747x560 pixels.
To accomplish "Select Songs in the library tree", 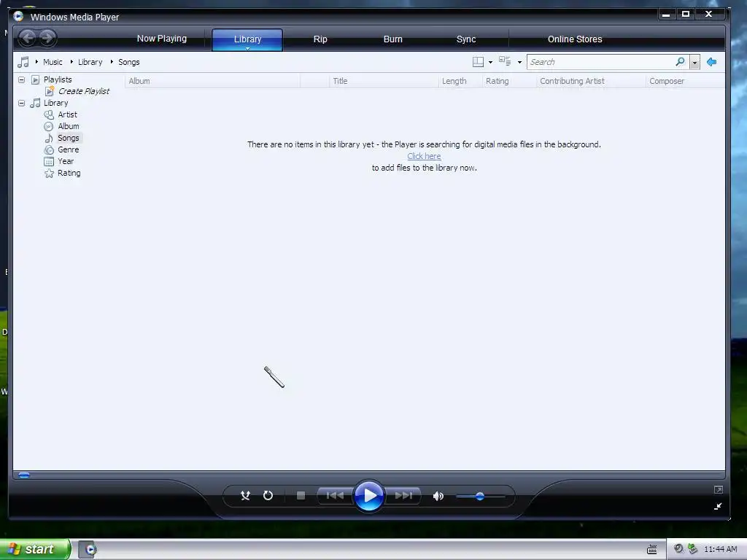I will pos(69,138).
